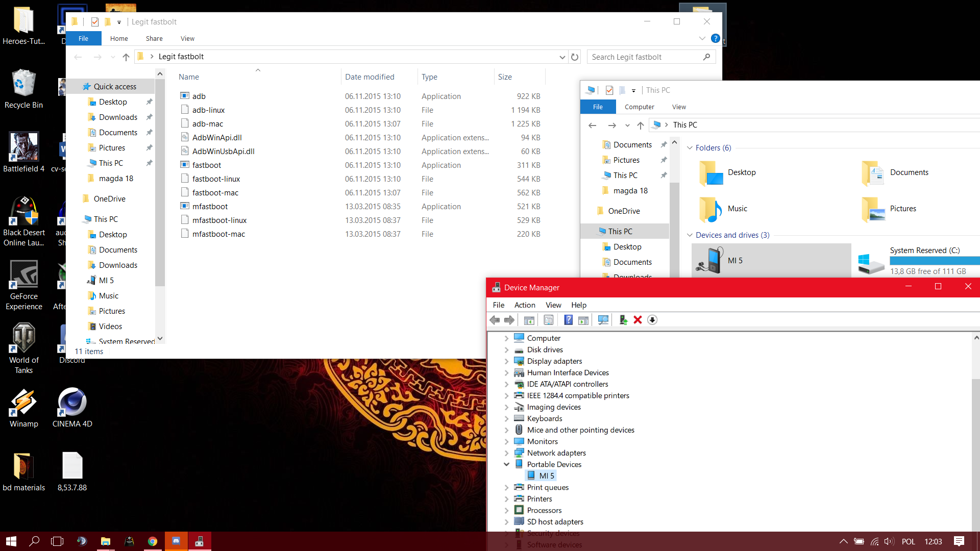Click Scan for hardware changes icon

(x=603, y=320)
